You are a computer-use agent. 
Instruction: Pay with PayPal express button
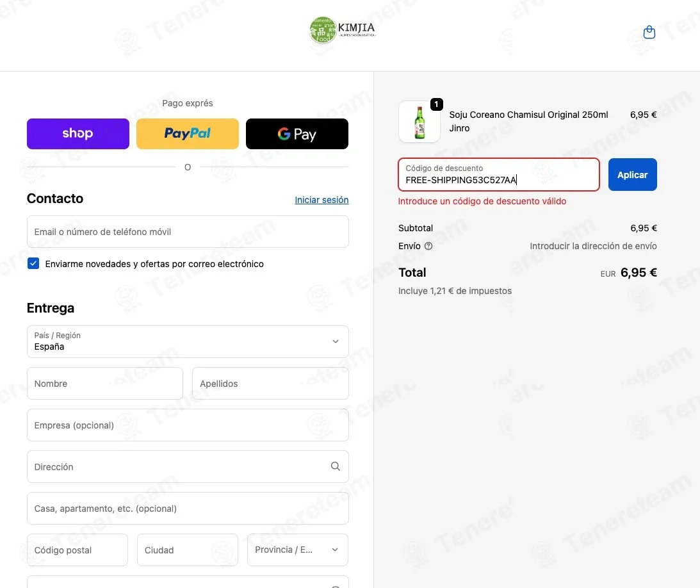tap(188, 133)
